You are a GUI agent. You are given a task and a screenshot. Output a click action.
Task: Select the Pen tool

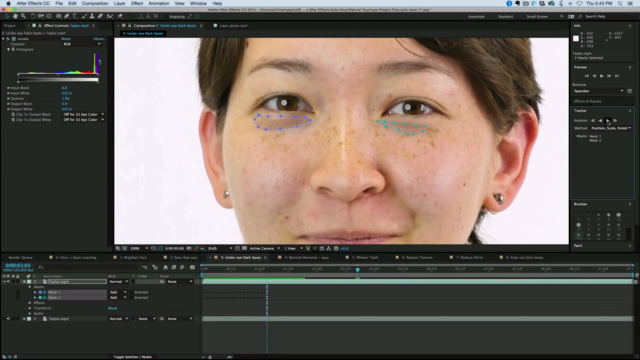pyautogui.click(x=67, y=16)
